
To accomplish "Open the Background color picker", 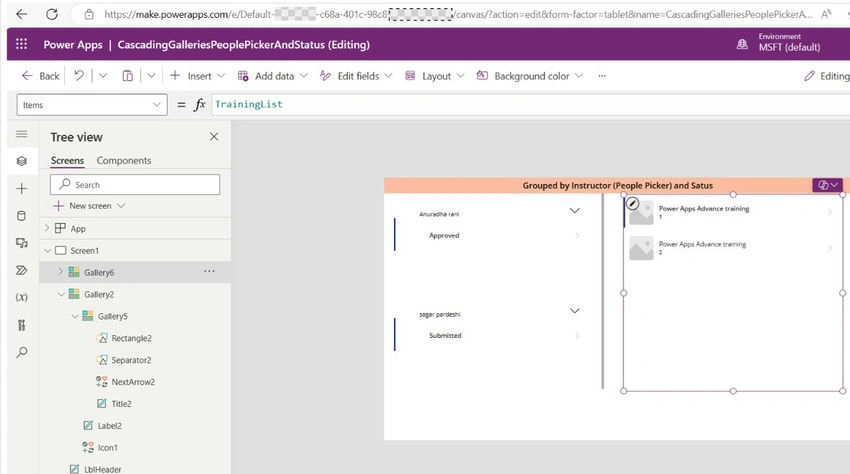I will coord(530,76).
